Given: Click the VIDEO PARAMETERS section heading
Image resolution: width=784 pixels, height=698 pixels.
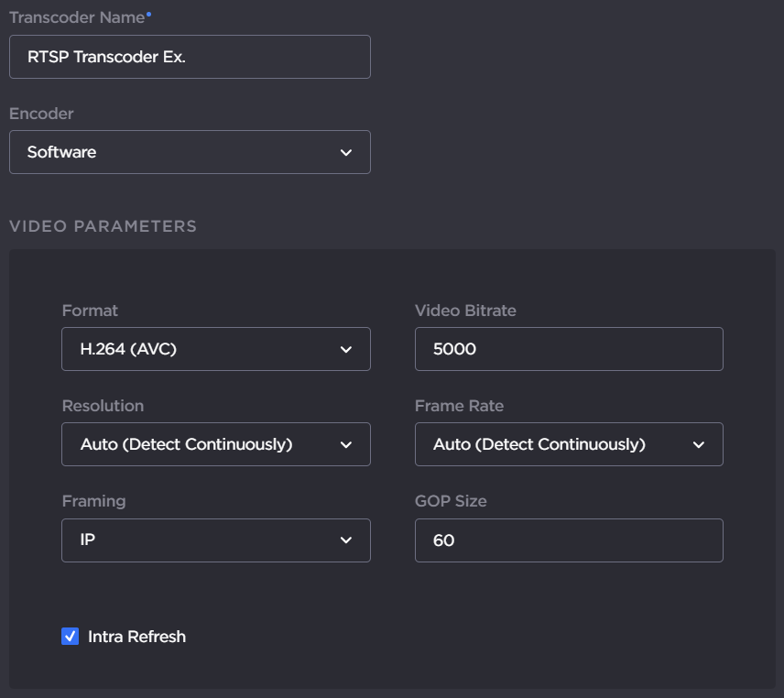Looking at the screenshot, I should tap(103, 225).
